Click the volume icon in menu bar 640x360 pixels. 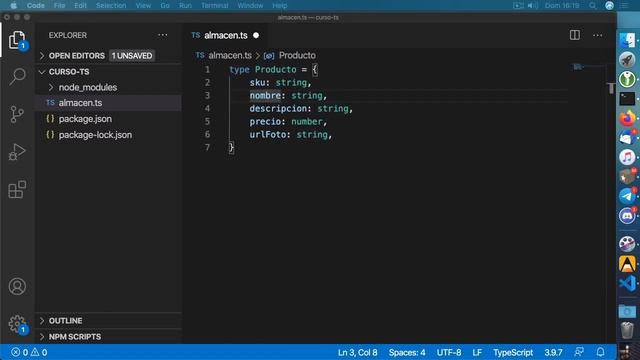tap(532, 5)
